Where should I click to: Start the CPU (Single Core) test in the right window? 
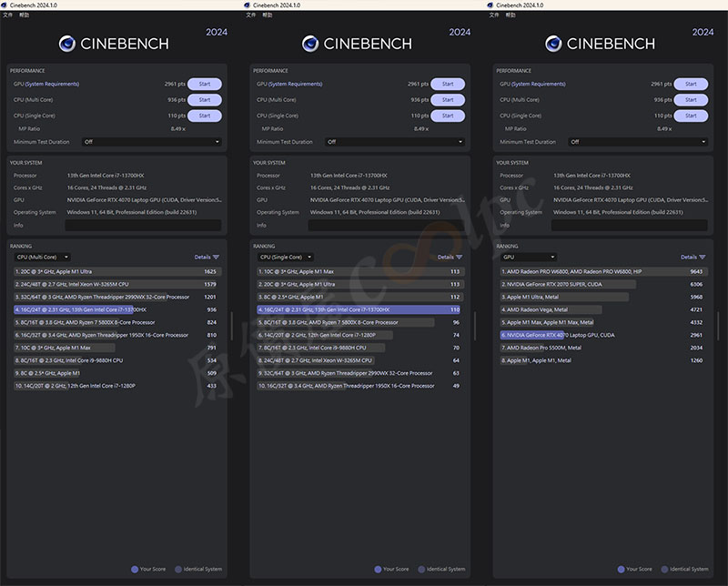pos(691,116)
